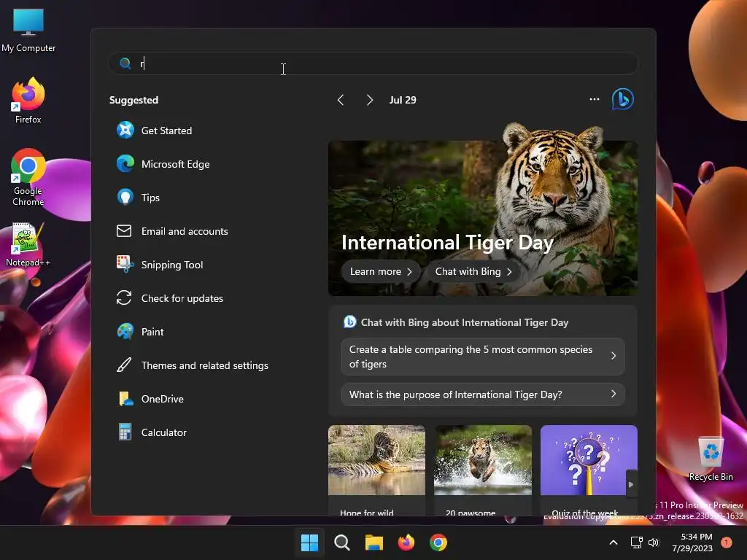Click International Tiger Day headline
This screenshot has height=560, width=747.
[447, 242]
